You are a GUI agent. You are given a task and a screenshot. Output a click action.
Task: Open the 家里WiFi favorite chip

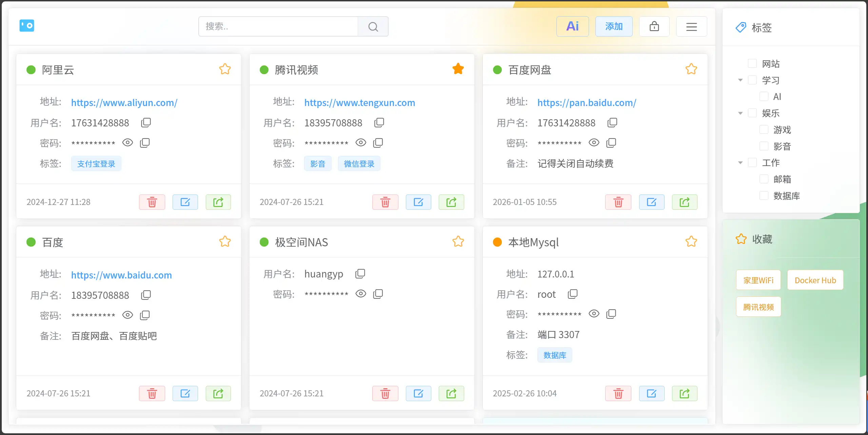click(758, 280)
